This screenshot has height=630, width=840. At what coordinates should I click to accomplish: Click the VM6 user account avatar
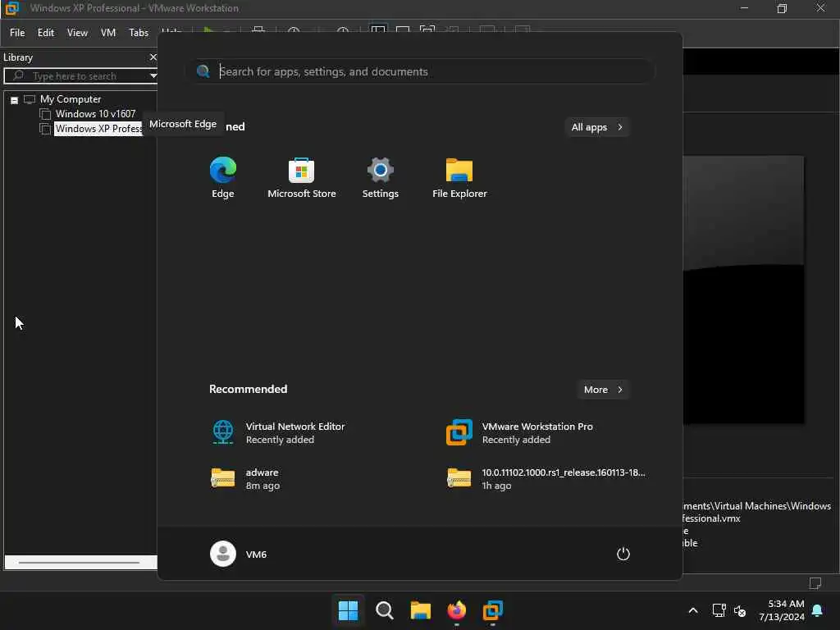[223, 554]
